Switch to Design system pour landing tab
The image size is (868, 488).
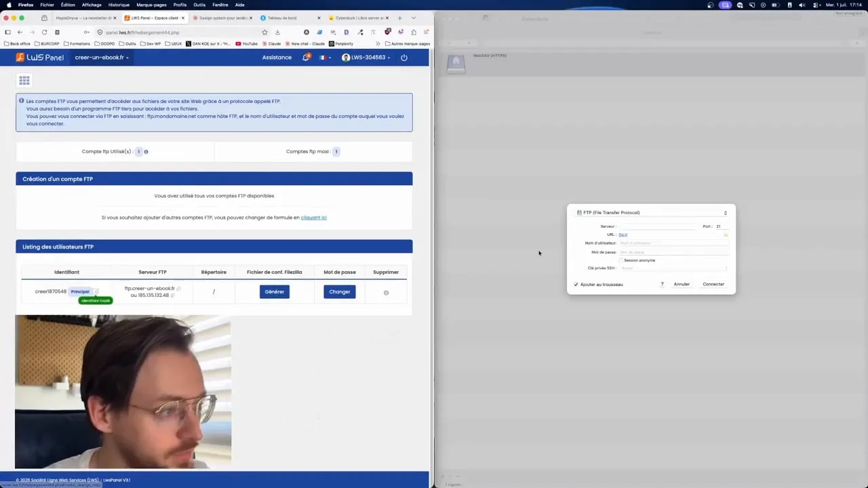[221, 18]
